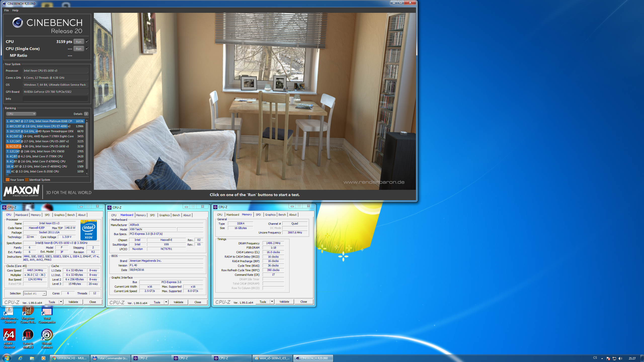
Task: Expand Tools arrow in CPU-Z CPU window
Action: click(x=61, y=302)
